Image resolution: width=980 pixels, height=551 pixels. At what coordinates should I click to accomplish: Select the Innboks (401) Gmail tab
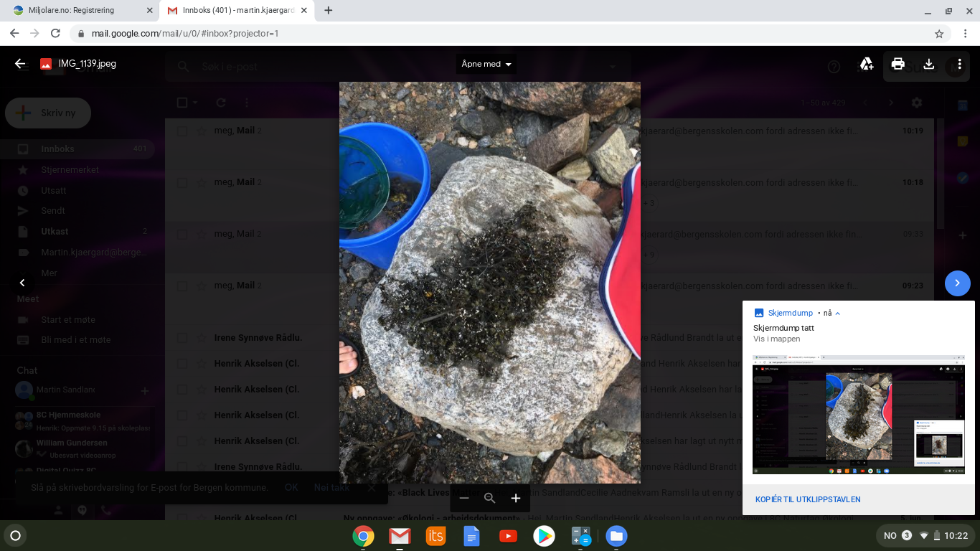[237, 11]
